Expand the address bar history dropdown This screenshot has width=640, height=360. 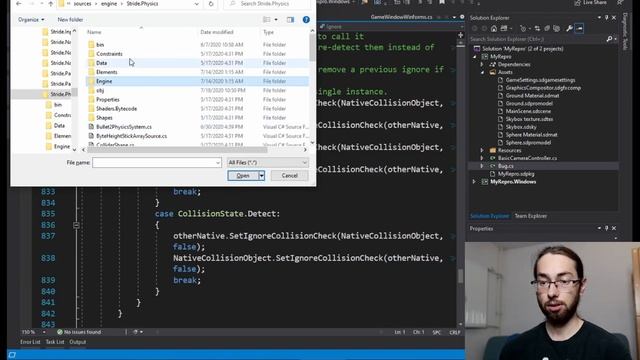197,4
